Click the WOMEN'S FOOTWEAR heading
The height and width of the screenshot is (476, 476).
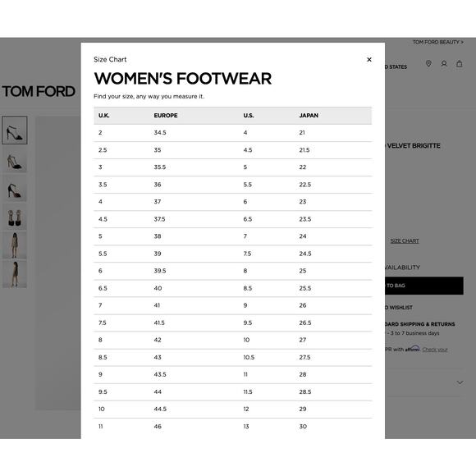(183, 79)
